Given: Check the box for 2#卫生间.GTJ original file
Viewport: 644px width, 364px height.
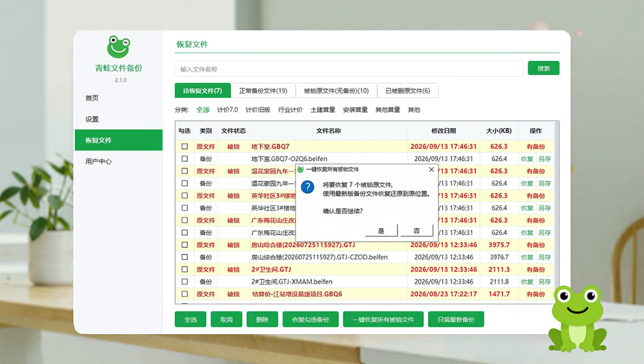Looking at the screenshot, I should pos(185,270).
